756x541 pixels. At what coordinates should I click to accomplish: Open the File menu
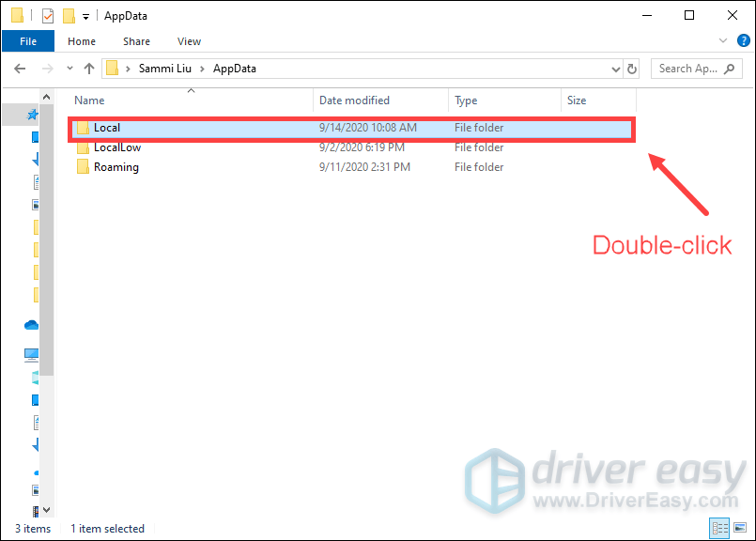(28, 41)
